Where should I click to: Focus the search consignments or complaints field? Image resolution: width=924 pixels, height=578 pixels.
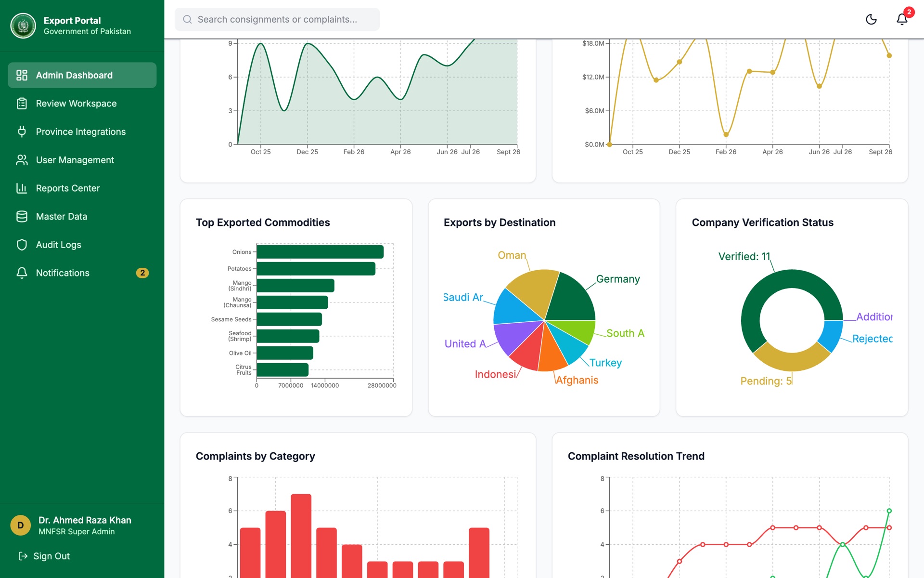click(x=277, y=19)
